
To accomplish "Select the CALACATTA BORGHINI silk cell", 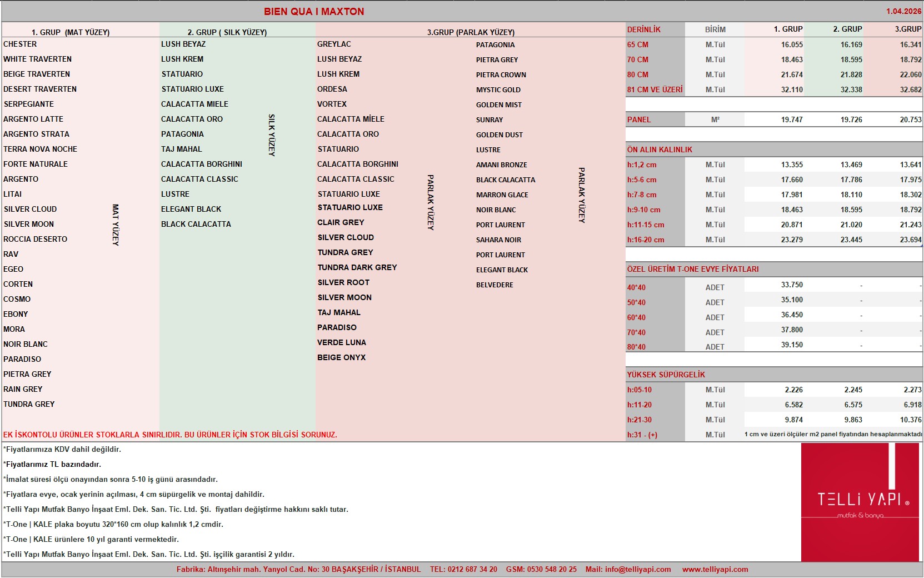I will [x=202, y=164].
